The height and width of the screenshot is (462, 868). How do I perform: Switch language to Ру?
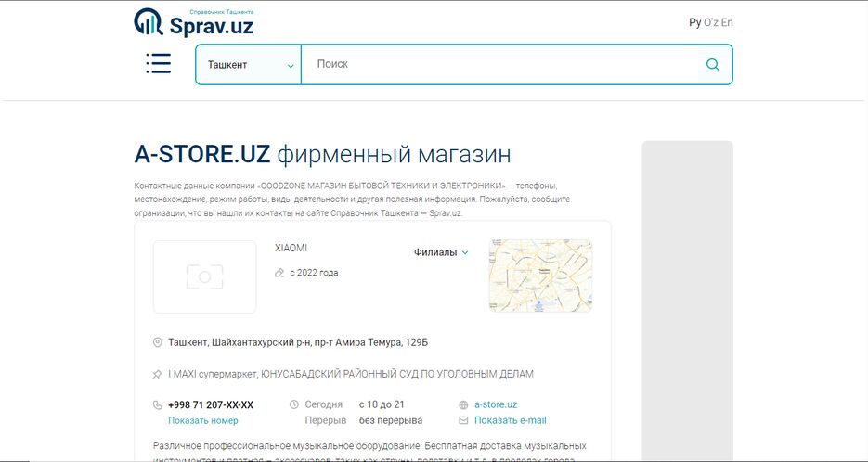(x=694, y=22)
